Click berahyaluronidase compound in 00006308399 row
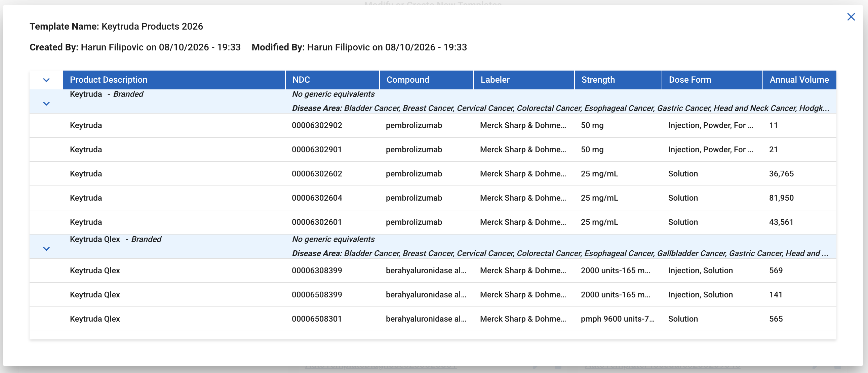Image resolution: width=868 pixels, height=373 pixels. tap(426, 271)
